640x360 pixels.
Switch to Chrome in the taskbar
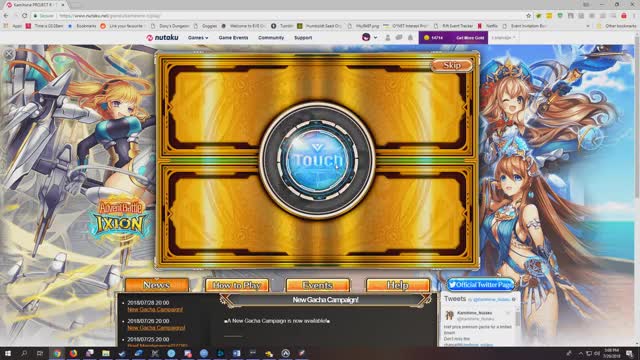57,353
